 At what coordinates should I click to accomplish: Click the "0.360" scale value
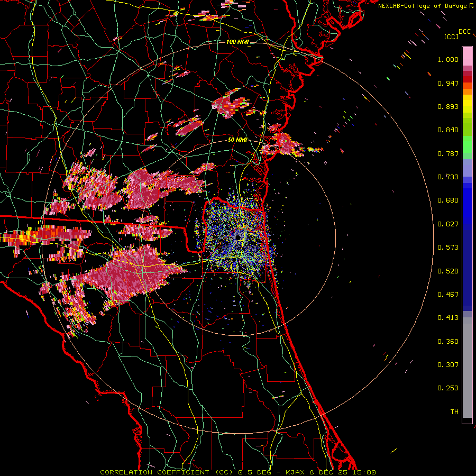tap(448, 342)
